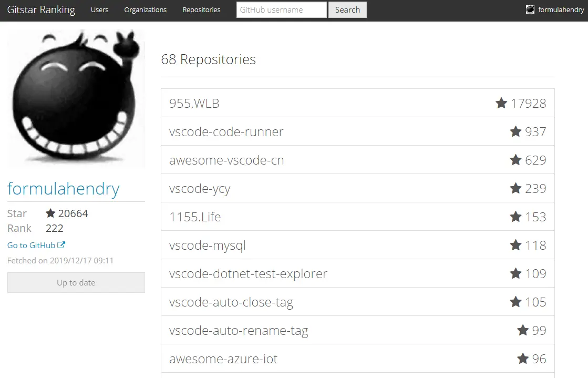Click the formulahendry username heading
Screen dimensions: 588x378
tap(64, 188)
